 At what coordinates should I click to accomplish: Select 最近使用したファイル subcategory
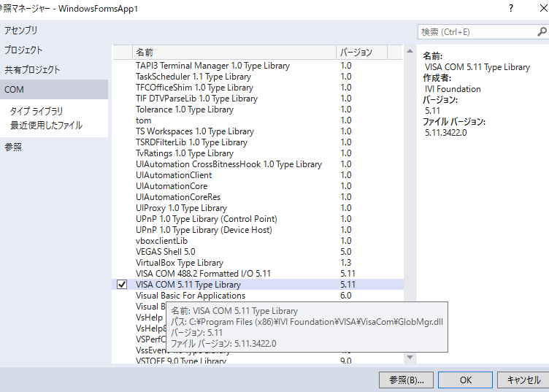tap(46, 126)
